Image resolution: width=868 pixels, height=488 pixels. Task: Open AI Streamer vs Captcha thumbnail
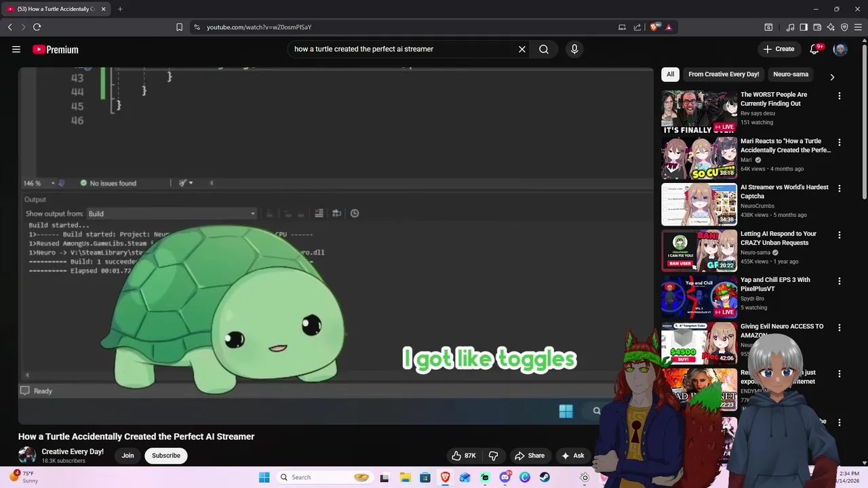pos(699,204)
